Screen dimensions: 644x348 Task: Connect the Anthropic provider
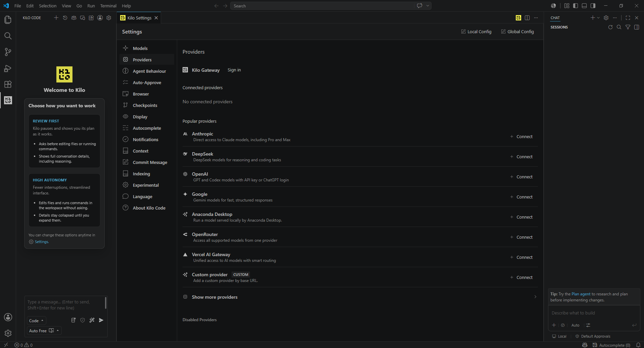point(521,136)
